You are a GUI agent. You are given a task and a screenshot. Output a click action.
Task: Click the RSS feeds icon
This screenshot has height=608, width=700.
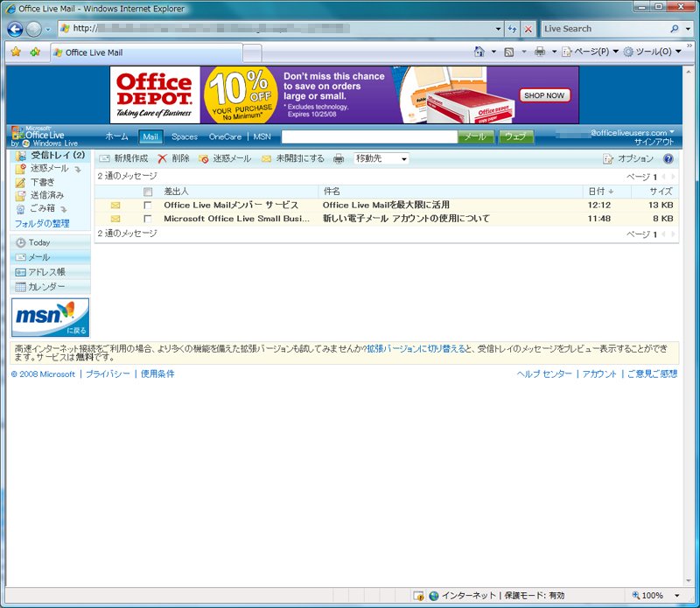coord(509,52)
